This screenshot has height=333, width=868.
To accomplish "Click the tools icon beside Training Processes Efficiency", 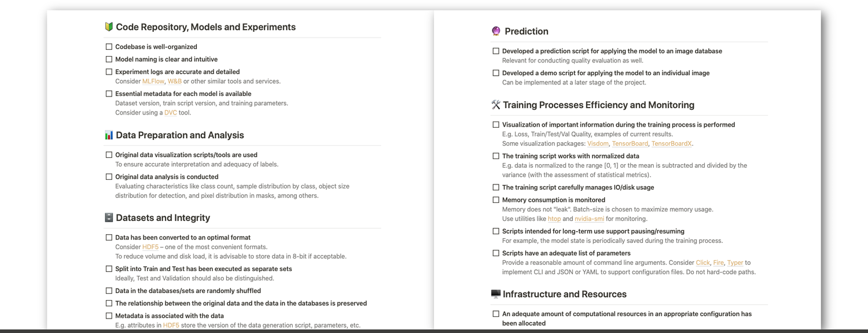I will click(x=496, y=105).
